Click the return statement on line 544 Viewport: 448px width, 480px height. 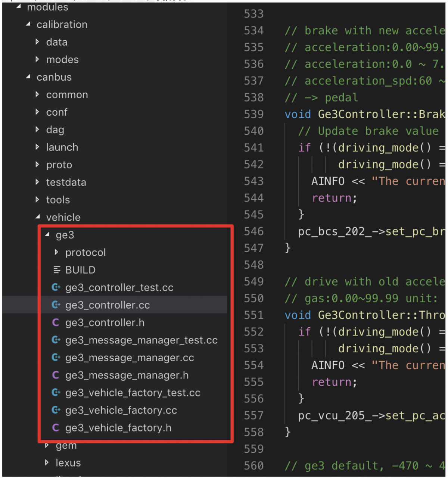pyautogui.click(x=334, y=198)
